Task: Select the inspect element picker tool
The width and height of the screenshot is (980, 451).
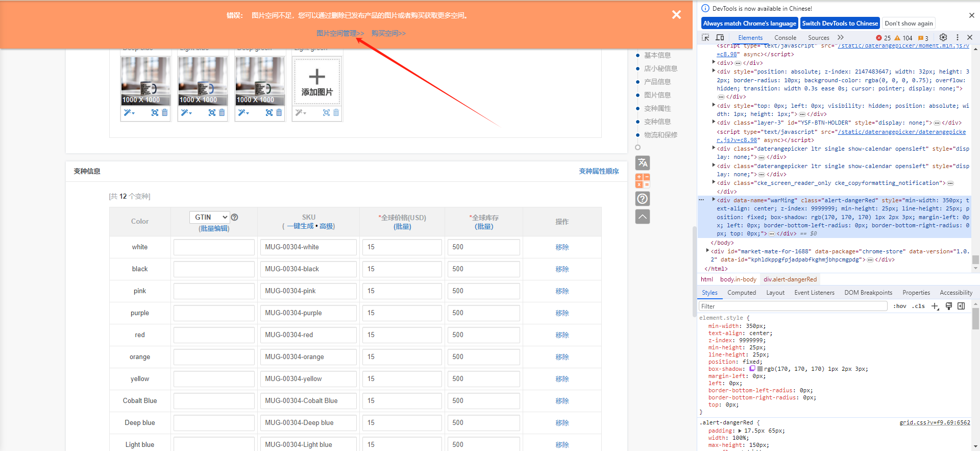Action: coord(705,37)
